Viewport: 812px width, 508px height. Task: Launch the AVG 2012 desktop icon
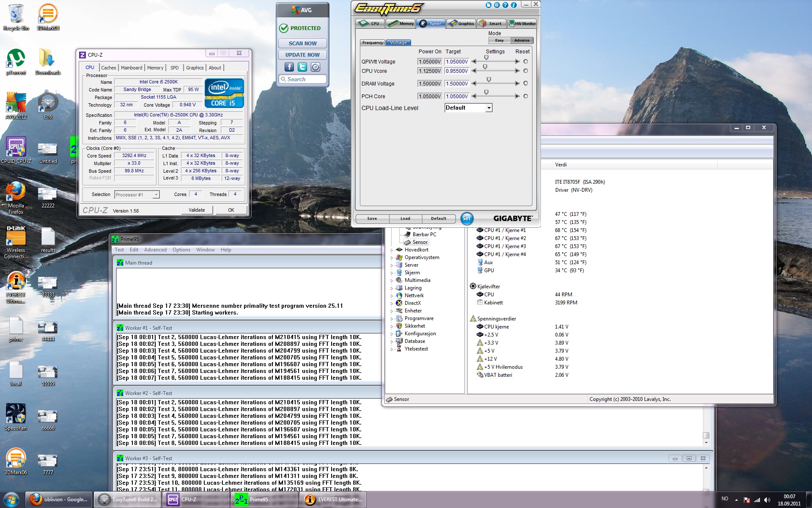point(16,106)
